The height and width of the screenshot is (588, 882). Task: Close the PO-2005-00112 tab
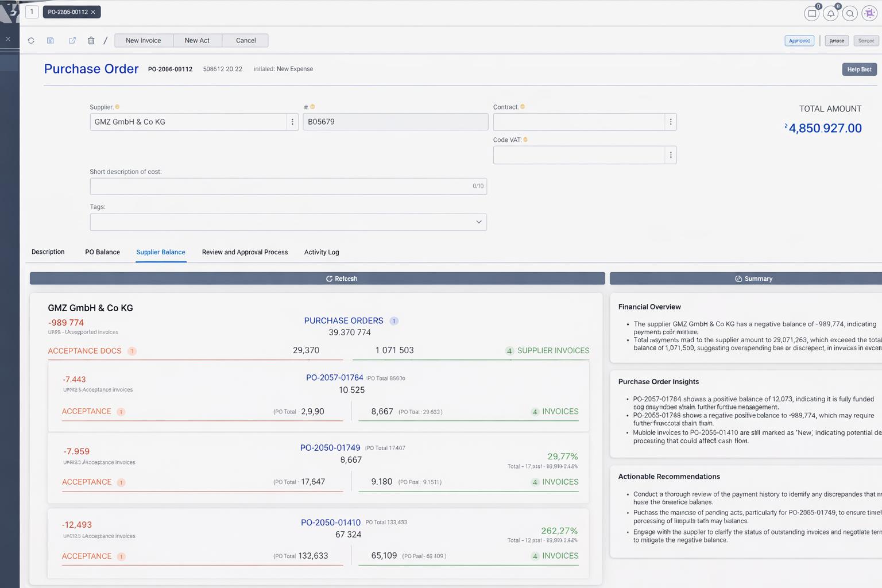pyautogui.click(x=93, y=12)
